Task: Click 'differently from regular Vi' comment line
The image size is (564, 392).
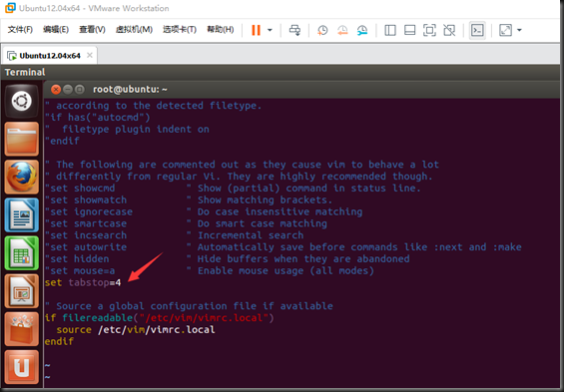Action: (239, 177)
